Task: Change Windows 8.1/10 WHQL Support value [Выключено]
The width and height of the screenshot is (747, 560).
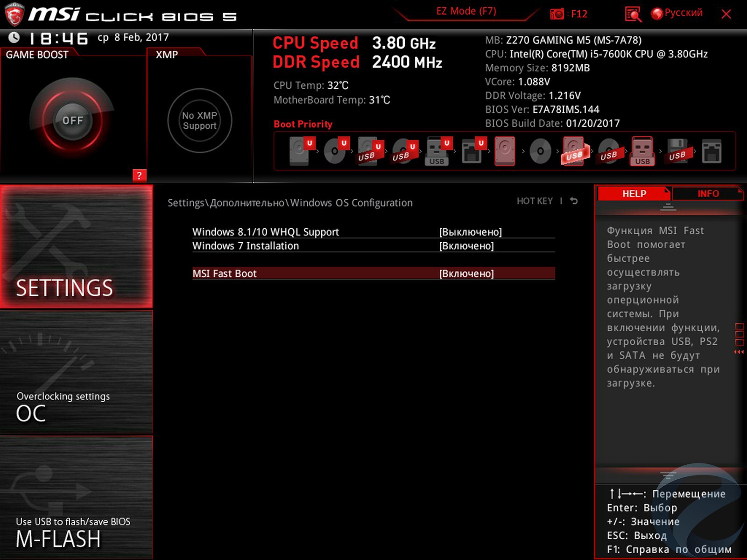Action: click(470, 232)
